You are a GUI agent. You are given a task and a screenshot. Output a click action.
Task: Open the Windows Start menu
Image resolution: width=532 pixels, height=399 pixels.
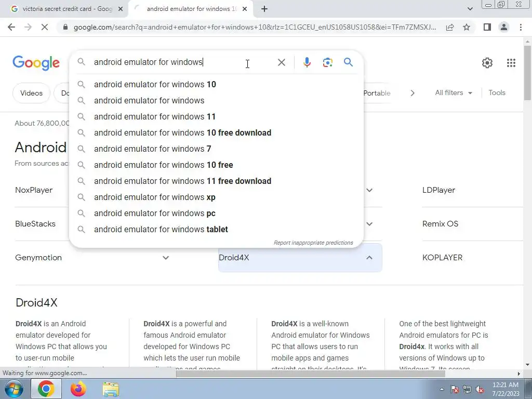[13, 389]
